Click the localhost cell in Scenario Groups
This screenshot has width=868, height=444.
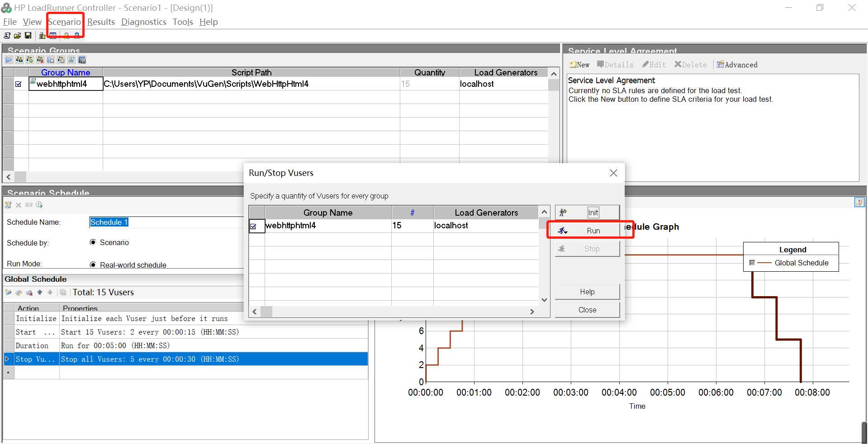click(x=503, y=84)
